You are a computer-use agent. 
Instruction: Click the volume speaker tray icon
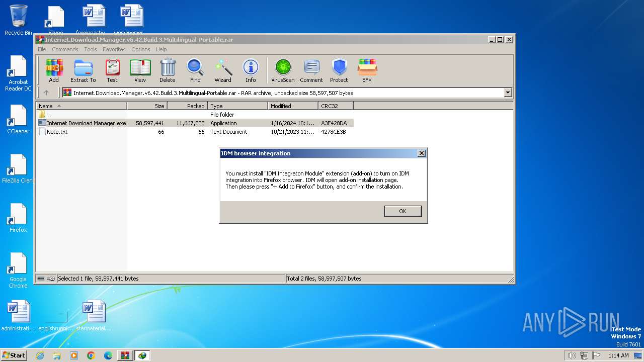572,355
